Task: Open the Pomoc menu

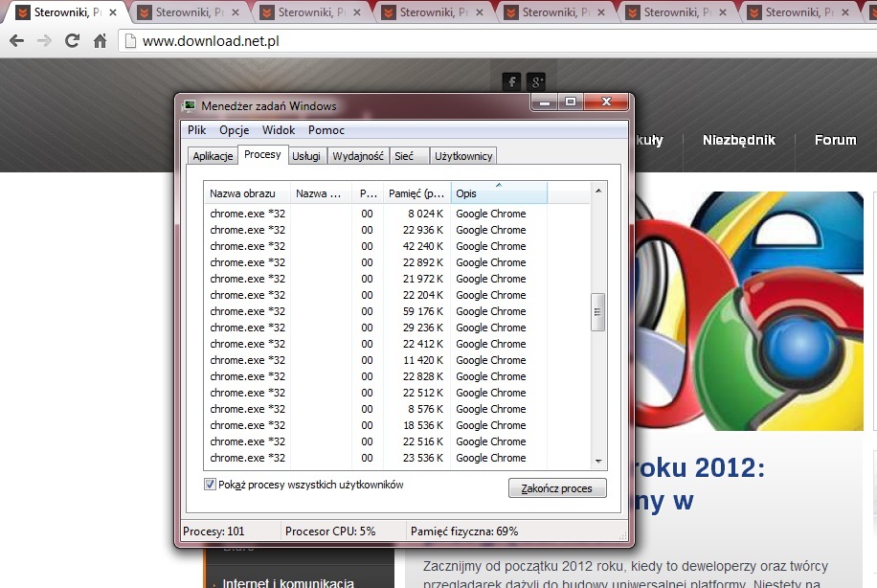Action: point(326,130)
